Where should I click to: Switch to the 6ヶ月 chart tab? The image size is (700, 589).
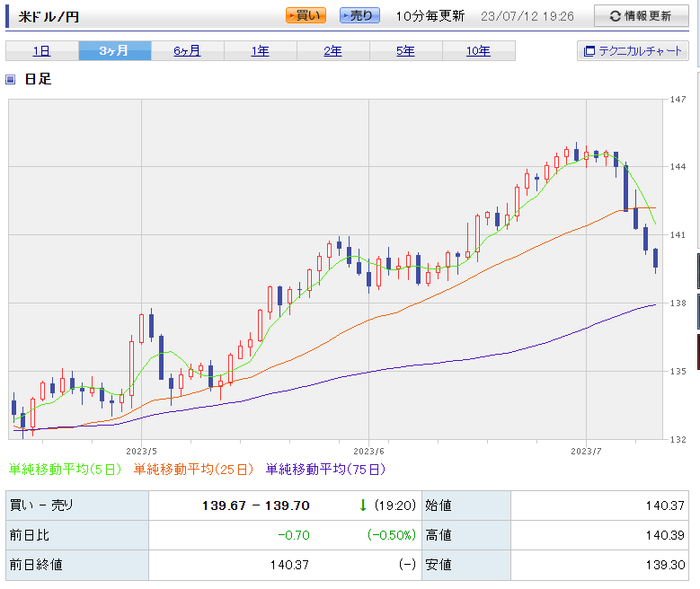point(187,51)
